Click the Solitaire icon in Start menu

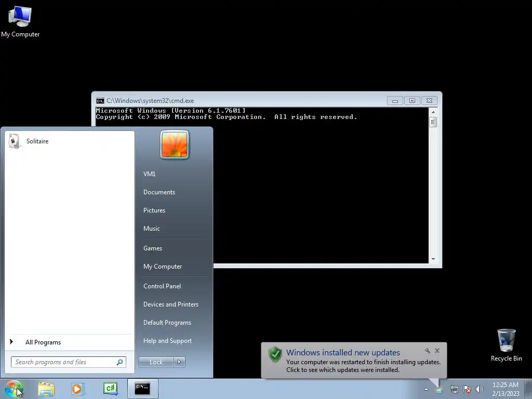pyautogui.click(x=14, y=141)
